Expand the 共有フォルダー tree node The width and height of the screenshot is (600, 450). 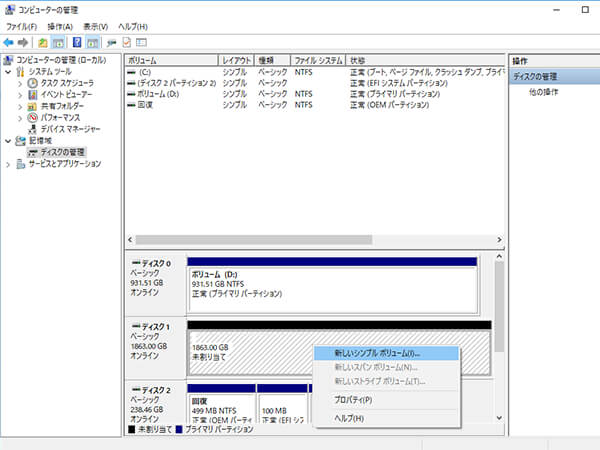tap(20, 106)
